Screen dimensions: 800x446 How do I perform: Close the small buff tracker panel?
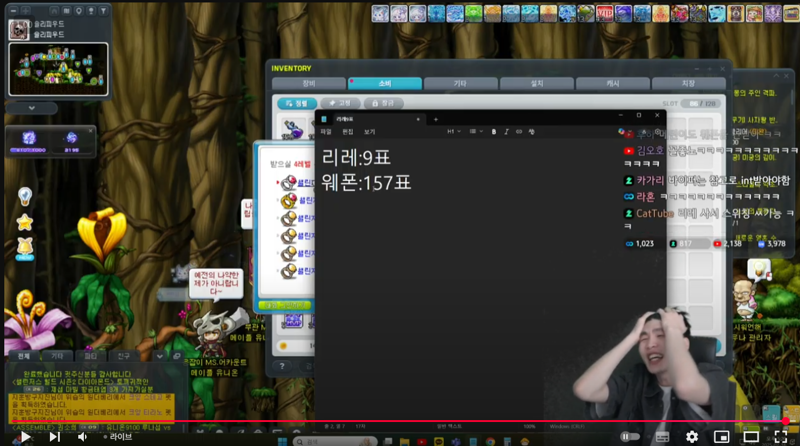coord(90,131)
